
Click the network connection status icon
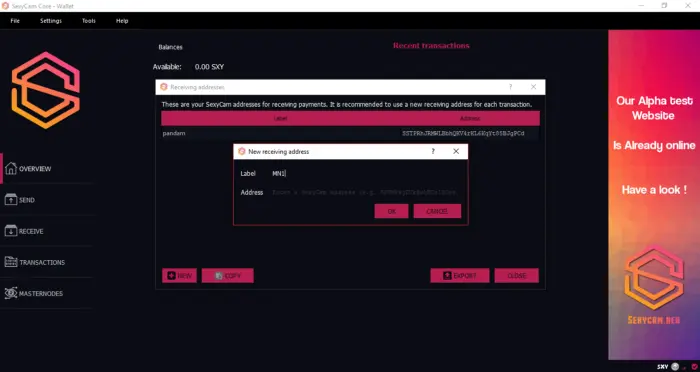pyautogui.click(x=685, y=367)
